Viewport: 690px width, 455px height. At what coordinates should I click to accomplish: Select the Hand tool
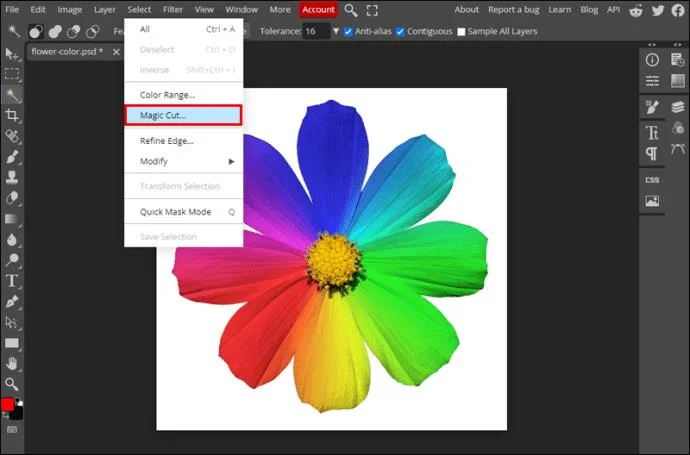coord(12,363)
